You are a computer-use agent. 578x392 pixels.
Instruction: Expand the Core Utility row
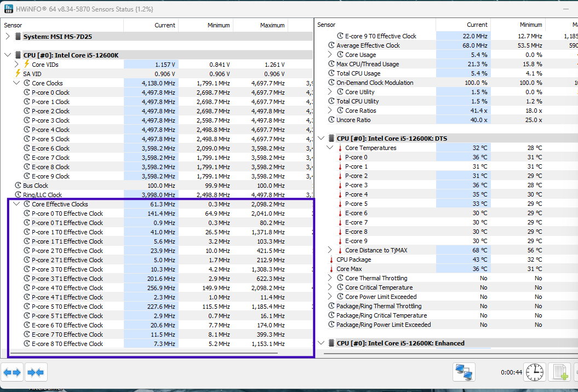(330, 92)
